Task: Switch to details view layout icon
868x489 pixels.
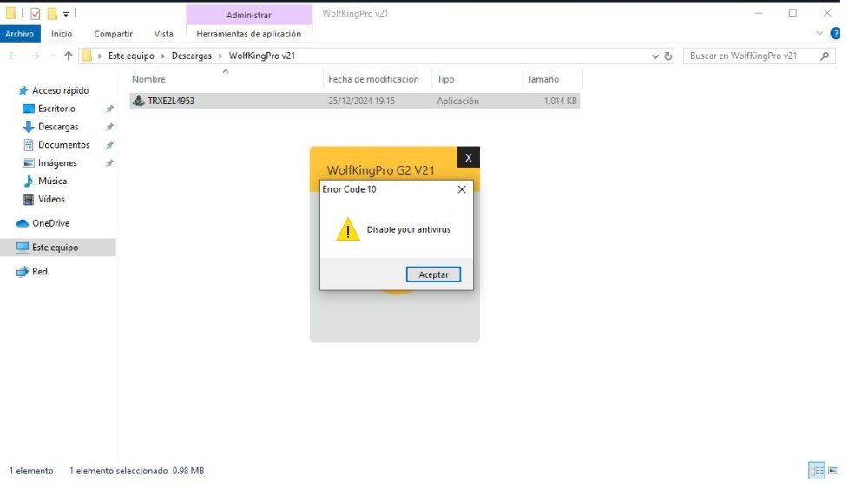Action: 817,470
